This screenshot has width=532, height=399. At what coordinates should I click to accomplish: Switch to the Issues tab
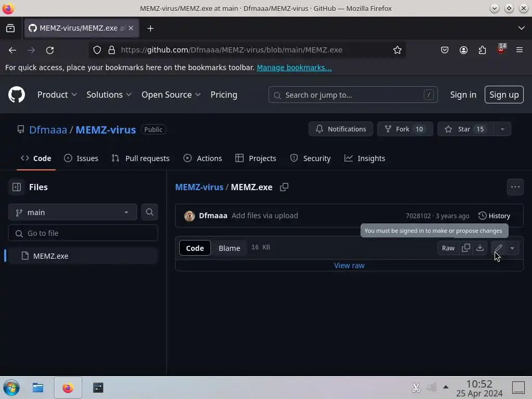(81, 158)
